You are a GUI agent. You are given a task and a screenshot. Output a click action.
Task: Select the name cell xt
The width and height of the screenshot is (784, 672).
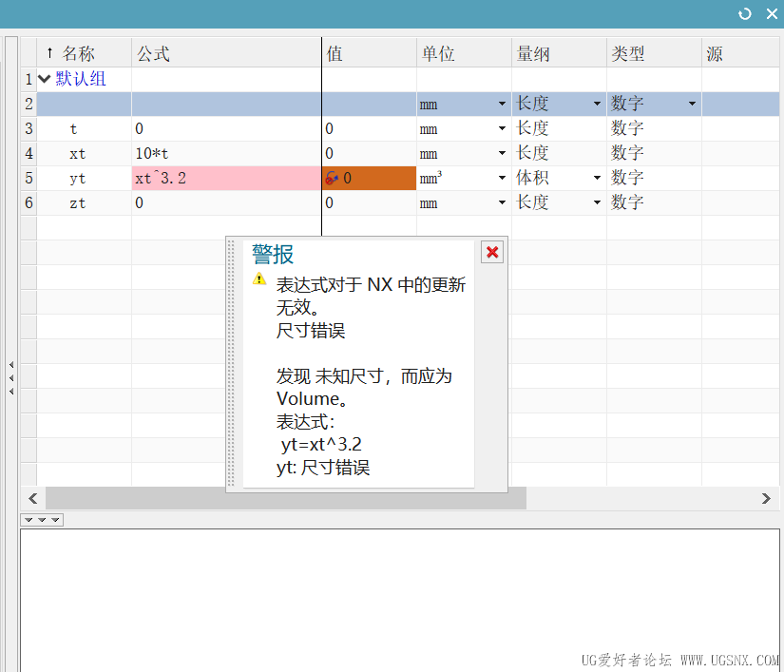(x=84, y=153)
